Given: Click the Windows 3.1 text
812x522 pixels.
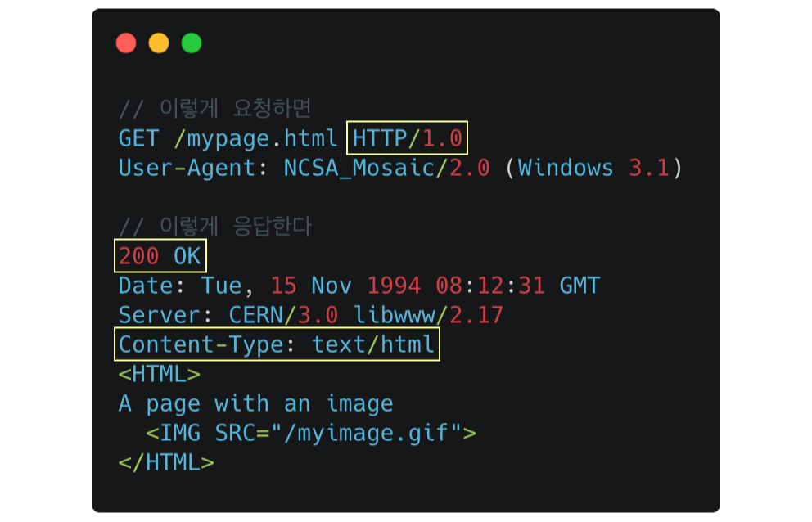Looking at the screenshot, I should point(593,168).
